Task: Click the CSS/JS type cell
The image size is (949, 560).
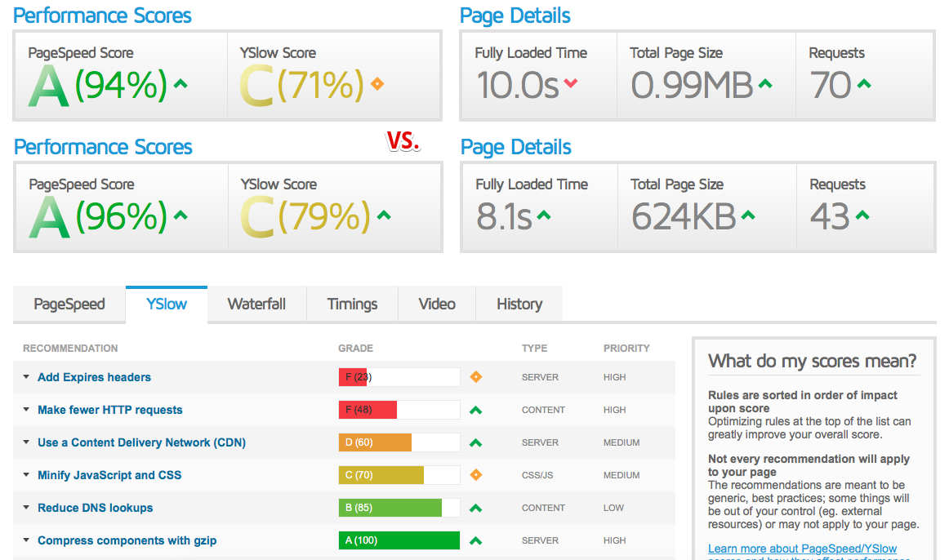Action: (537, 475)
